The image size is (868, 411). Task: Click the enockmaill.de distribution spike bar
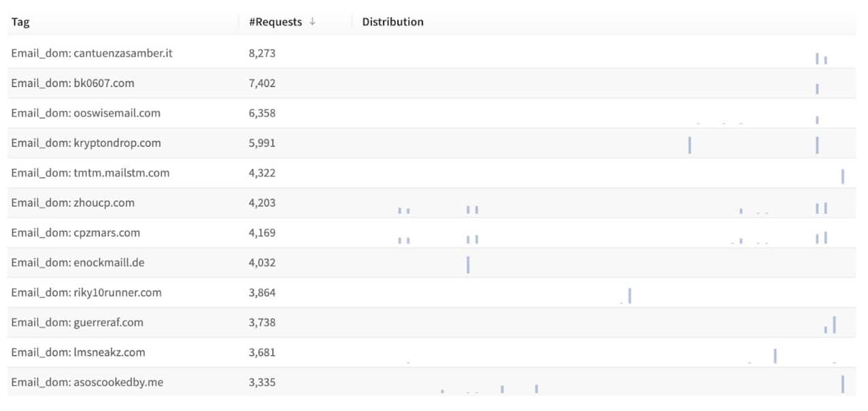(468, 265)
